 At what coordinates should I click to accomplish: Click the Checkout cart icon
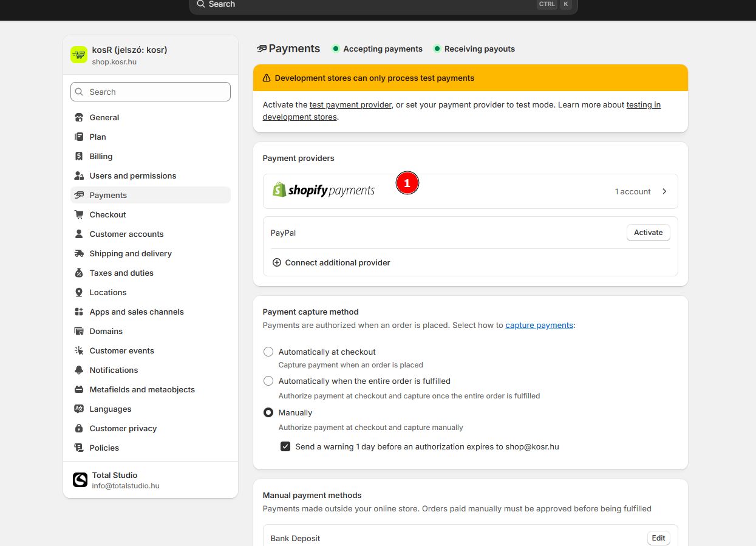(79, 214)
